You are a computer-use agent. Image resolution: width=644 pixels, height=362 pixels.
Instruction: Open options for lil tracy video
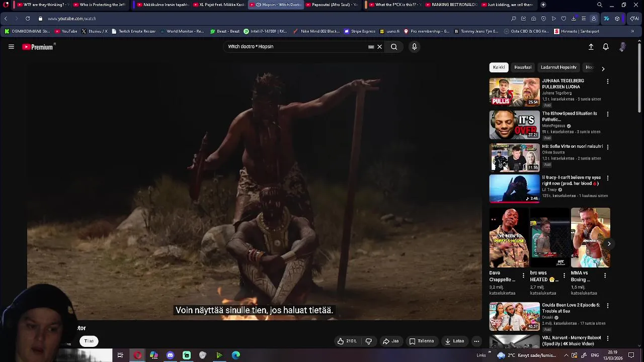pos(607,178)
